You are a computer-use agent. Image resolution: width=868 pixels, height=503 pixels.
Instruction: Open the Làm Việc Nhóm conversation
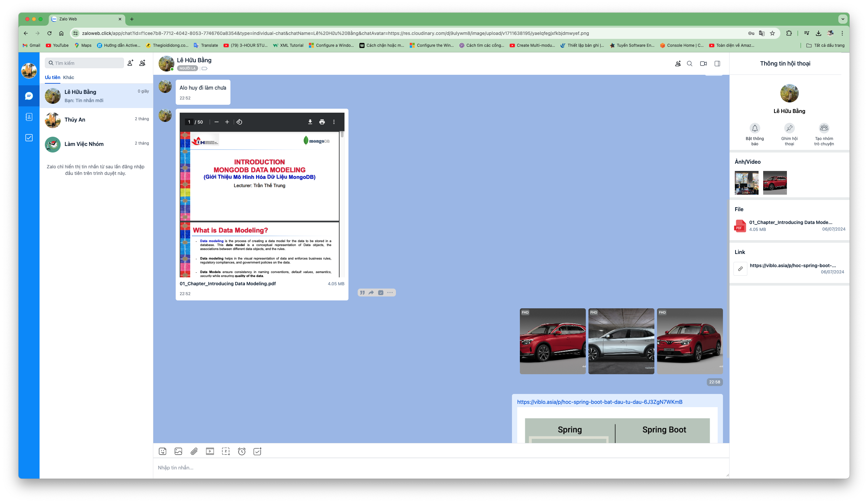(96, 144)
